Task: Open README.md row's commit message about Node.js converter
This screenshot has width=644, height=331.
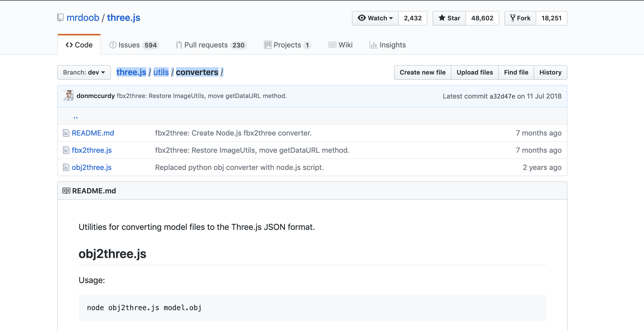Action: pyautogui.click(x=233, y=133)
